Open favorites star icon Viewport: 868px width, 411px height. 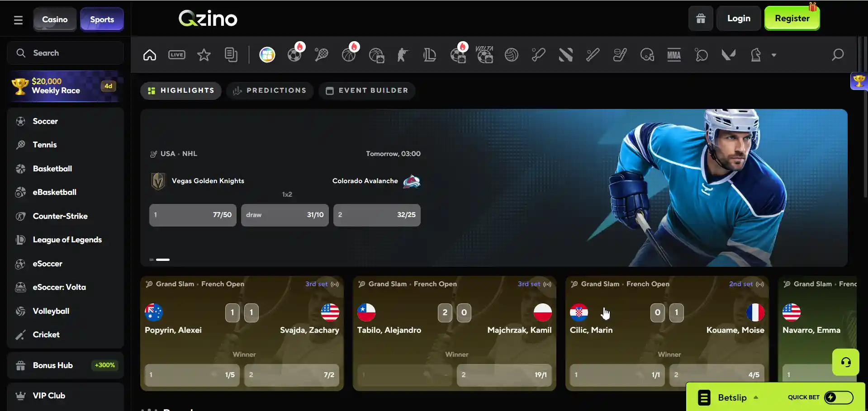click(204, 55)
